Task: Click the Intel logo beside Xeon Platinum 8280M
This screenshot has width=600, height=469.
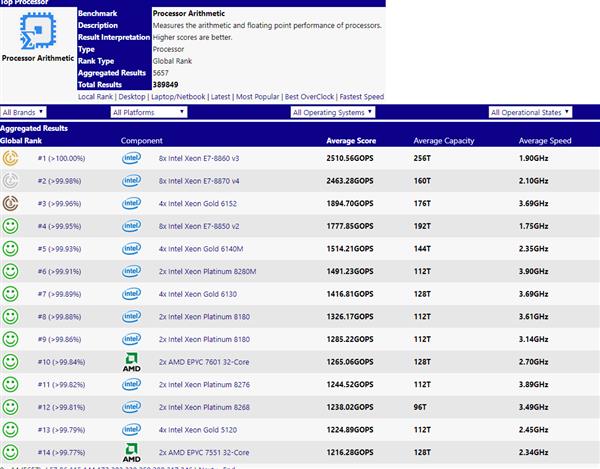Action: pos(131,271)
